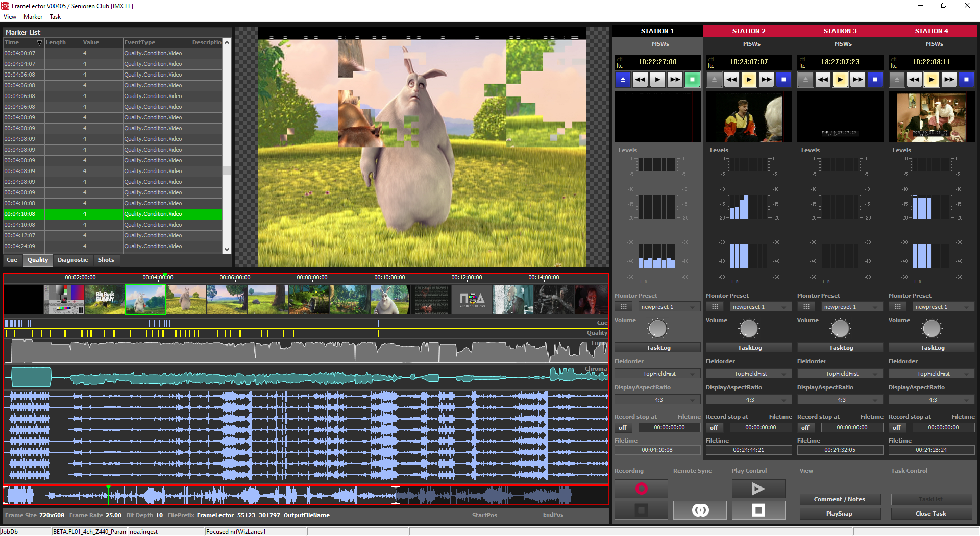Image resolution: width=980 pixels, height=536 pixels.
Task: Switch to the Diagnostic tab
Action: pos(72,260)
